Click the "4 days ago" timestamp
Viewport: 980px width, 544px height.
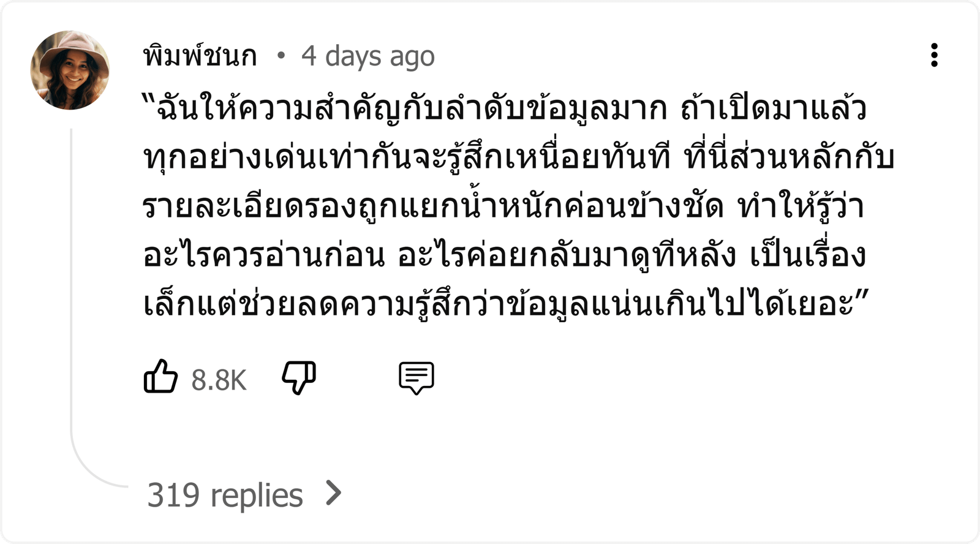[367, 56]
